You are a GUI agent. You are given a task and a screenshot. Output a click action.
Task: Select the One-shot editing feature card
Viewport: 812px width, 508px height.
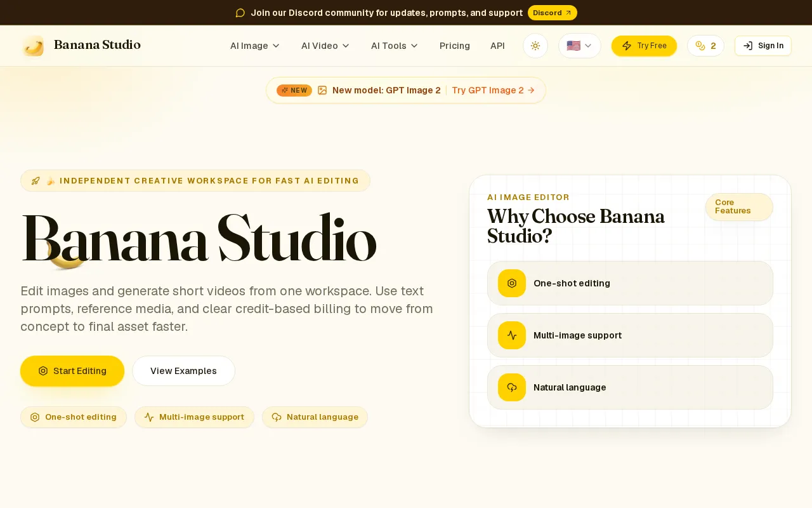point(630,283)
